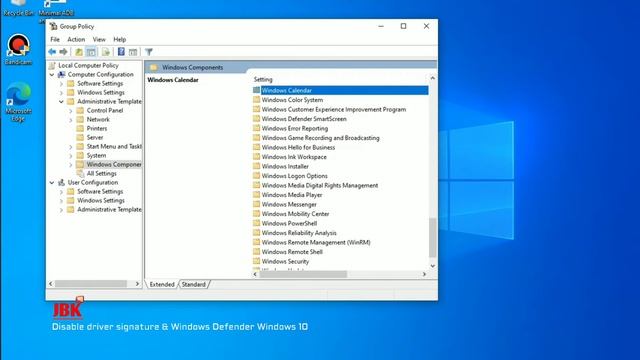640x360 pixels.
Task: Click the Windows PowerShell folder icon
Action: click(x=256, y=223)
